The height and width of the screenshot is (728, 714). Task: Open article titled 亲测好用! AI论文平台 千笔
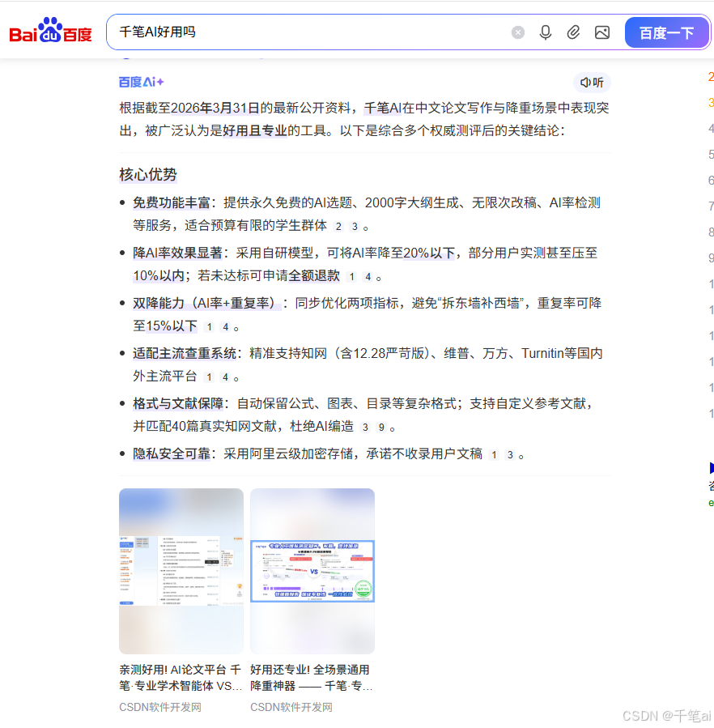181,678
